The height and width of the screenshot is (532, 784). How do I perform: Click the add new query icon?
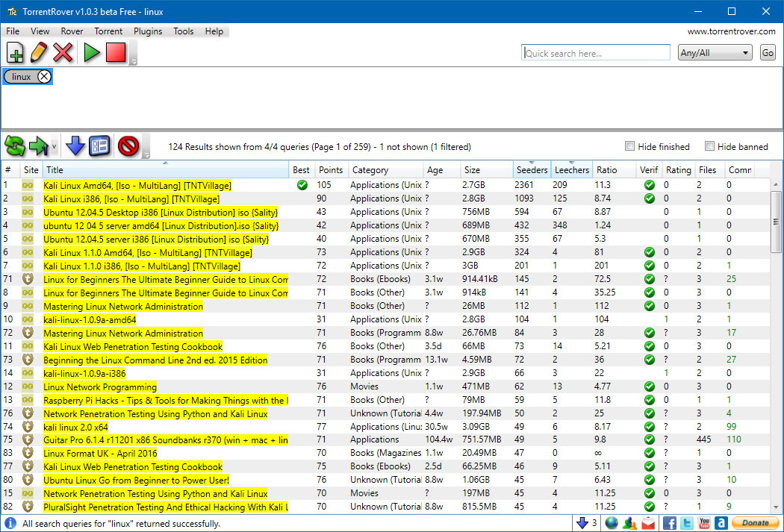tap(15, 53)
